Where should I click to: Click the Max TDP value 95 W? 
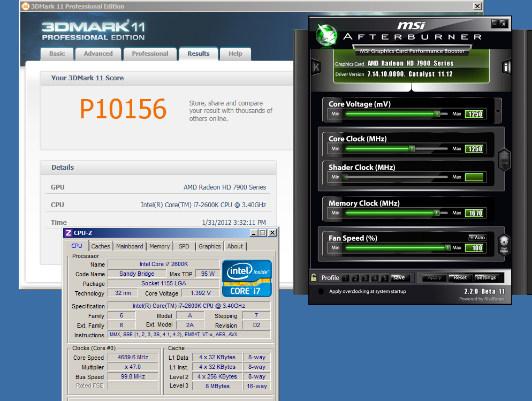[208, 274]
